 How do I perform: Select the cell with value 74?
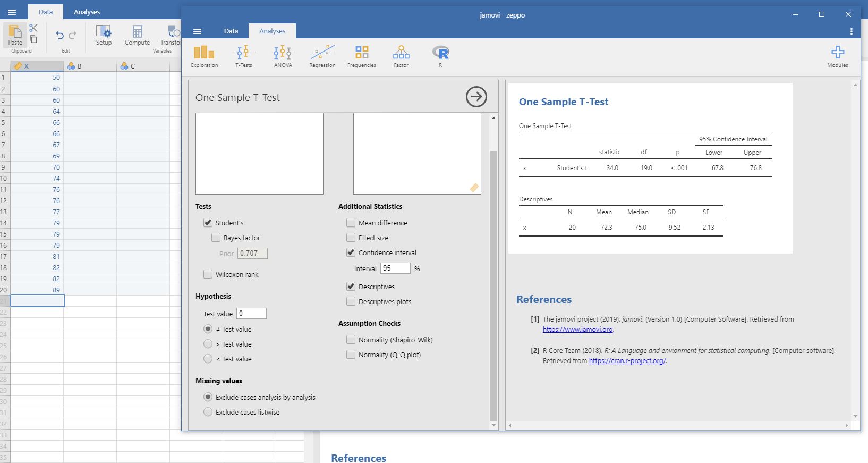tap(37, 178)
